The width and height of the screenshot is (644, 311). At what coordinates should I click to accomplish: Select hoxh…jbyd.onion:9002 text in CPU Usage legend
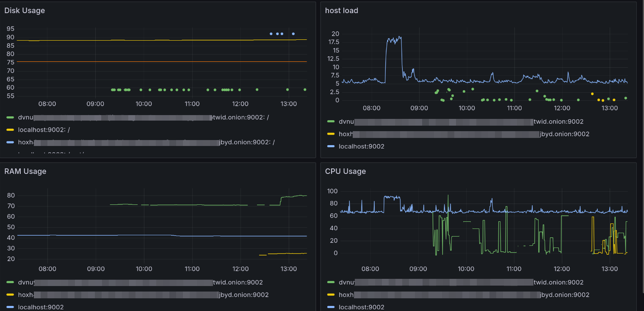point(464,295)
